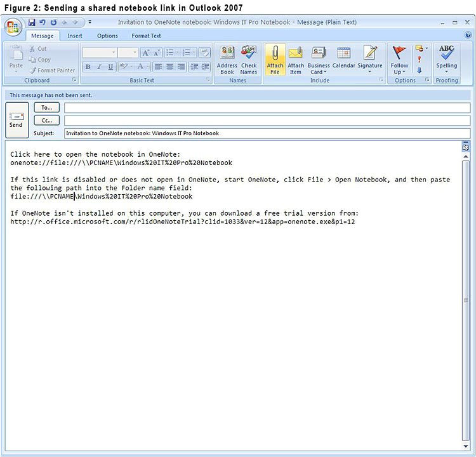Open the font name combo box

click(100, 53)
